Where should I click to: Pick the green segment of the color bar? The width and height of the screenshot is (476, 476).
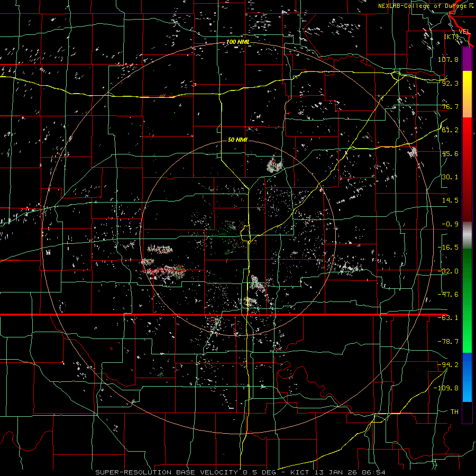(467, 300)
